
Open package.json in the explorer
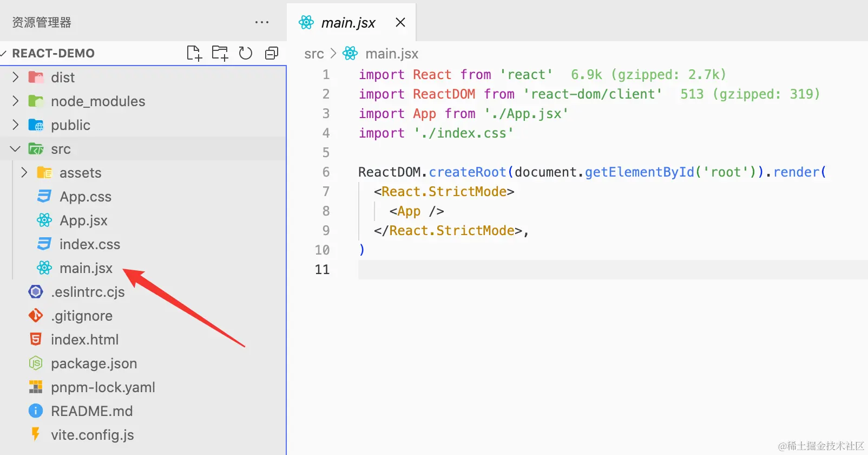[94, 363]
